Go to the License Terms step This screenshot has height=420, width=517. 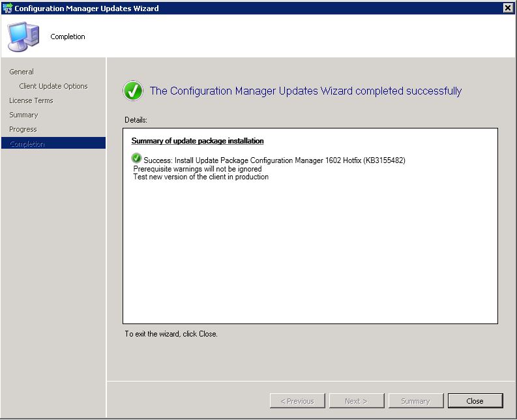coord(31,100)
